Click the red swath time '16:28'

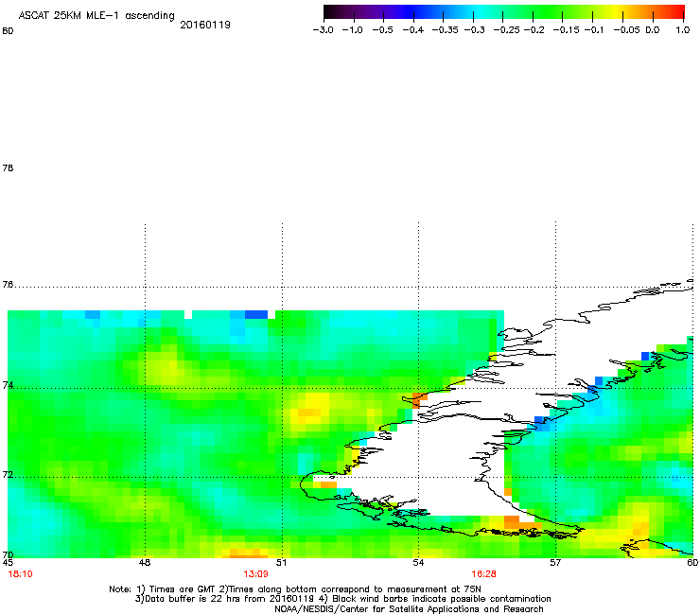[484, 574]
